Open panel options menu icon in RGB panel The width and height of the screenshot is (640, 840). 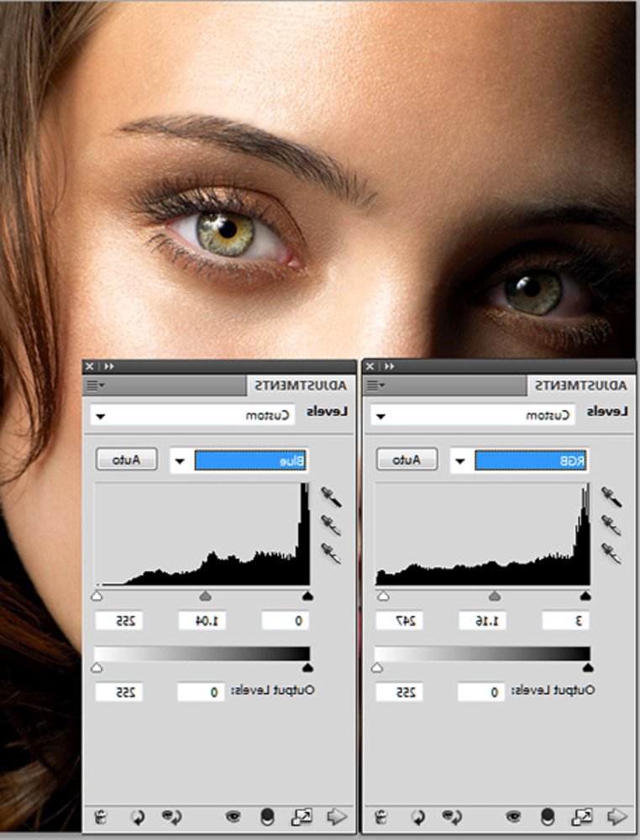(375, 386)
